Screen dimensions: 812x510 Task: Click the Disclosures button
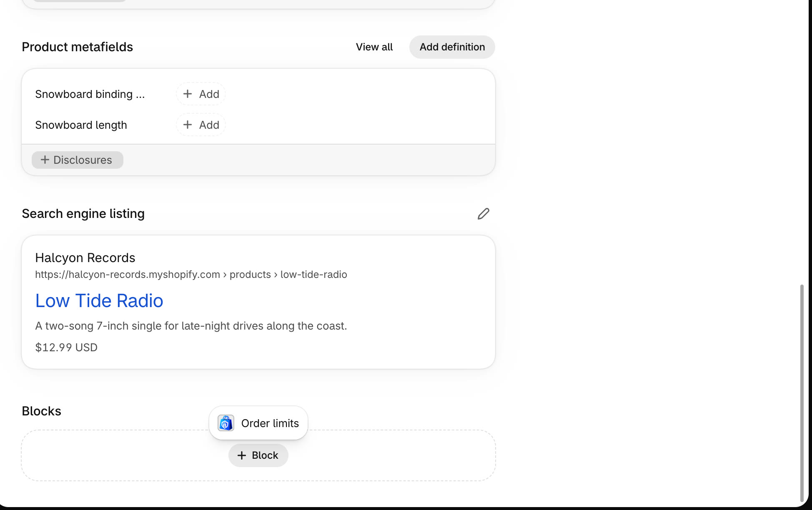(78, 160)
